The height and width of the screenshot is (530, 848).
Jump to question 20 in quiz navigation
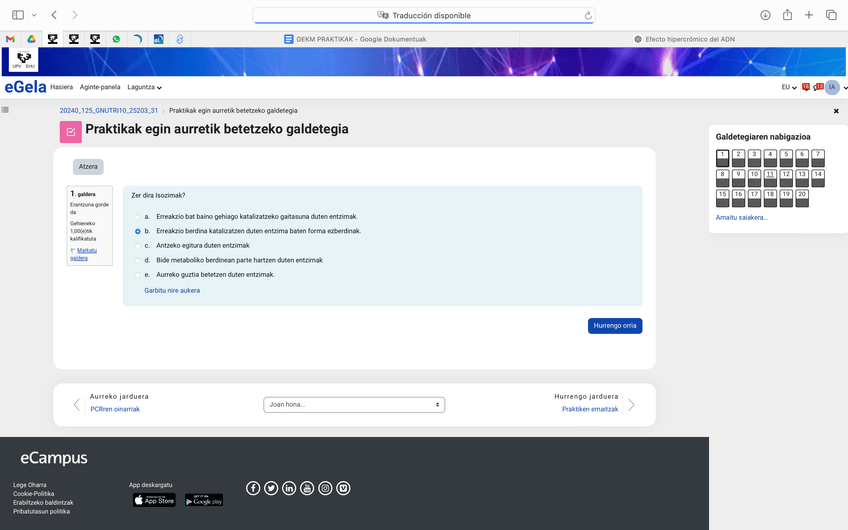tap(802, 198)
